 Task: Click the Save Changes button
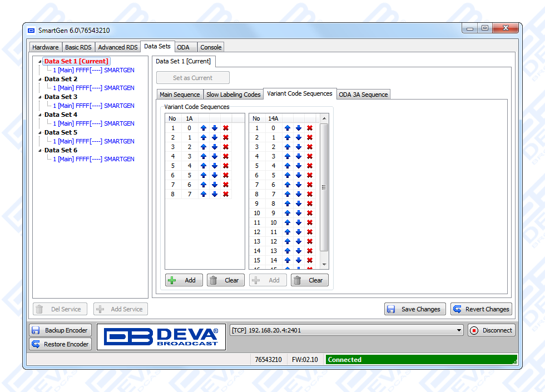(x=415, y=309)
